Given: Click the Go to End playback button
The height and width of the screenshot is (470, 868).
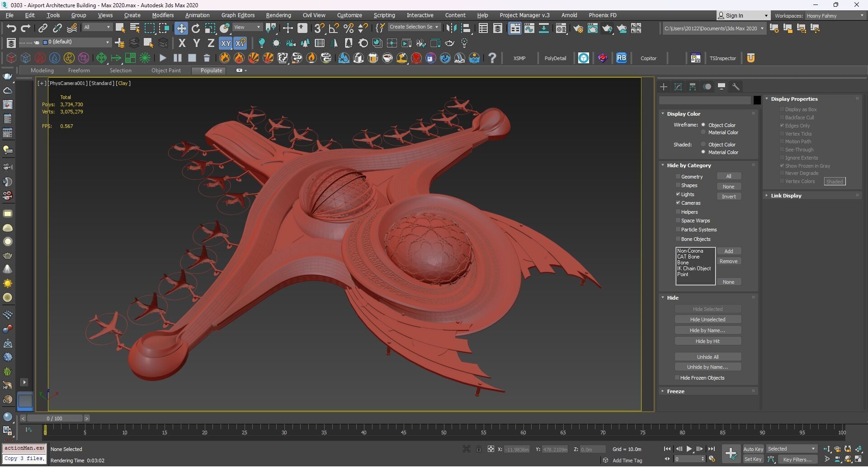Looking at the screenshot, I should click(x=712, y=449).
